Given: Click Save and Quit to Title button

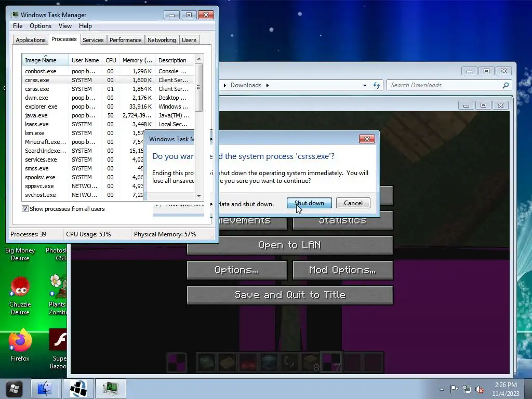Looking at the screenshot, I should click(290, 295).
